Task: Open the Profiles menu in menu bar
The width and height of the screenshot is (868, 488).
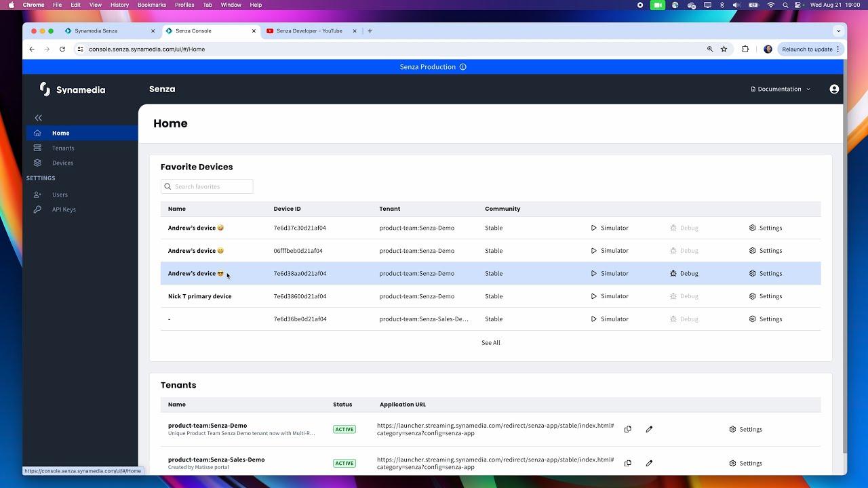Action: point(184,5)
